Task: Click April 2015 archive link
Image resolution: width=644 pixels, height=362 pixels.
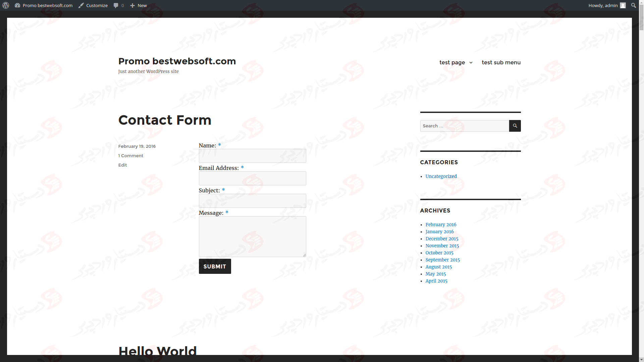Action: pyautogui.click(x=436, y=281)
